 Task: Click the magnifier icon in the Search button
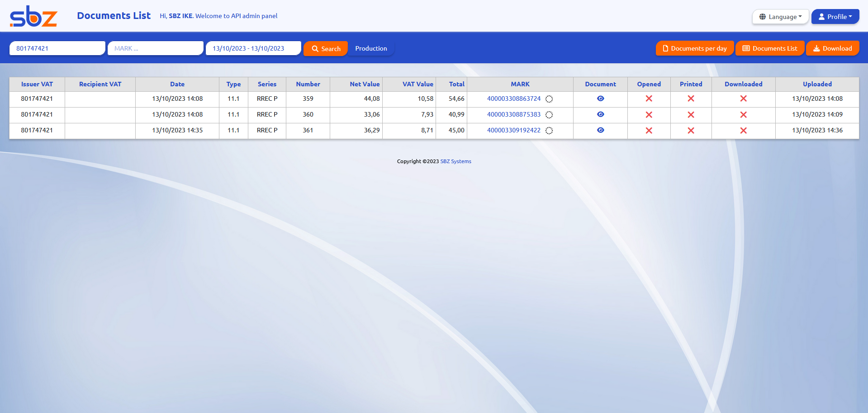[x=317, y=48]
